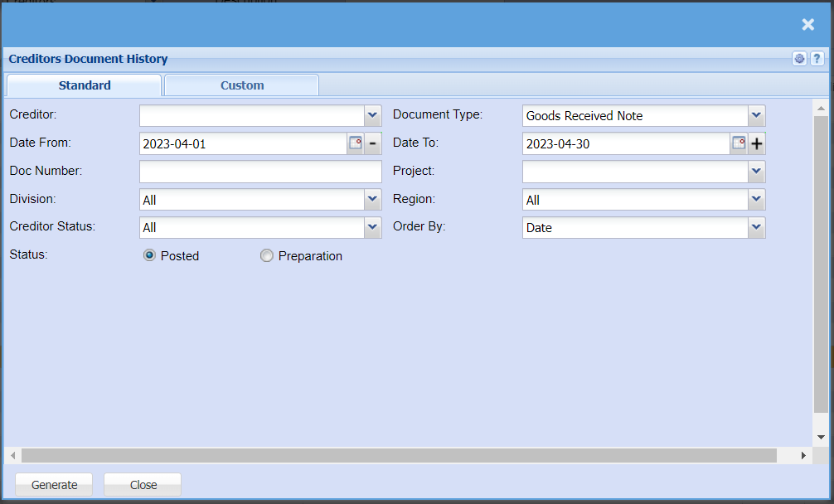This screenshot has height=504, width=834.
Task: Click the settings icon next to help
Action: pyautogui.click(x=799, y=59)
